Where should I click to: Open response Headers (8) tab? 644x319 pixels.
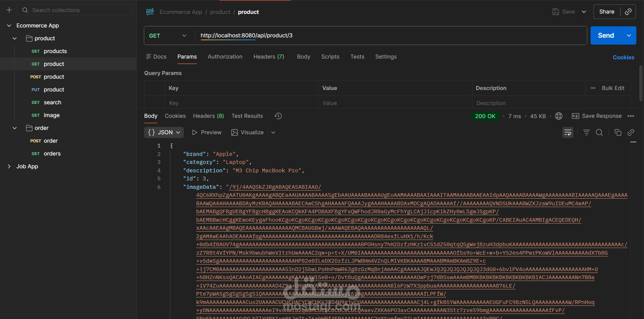pos(208,116)
